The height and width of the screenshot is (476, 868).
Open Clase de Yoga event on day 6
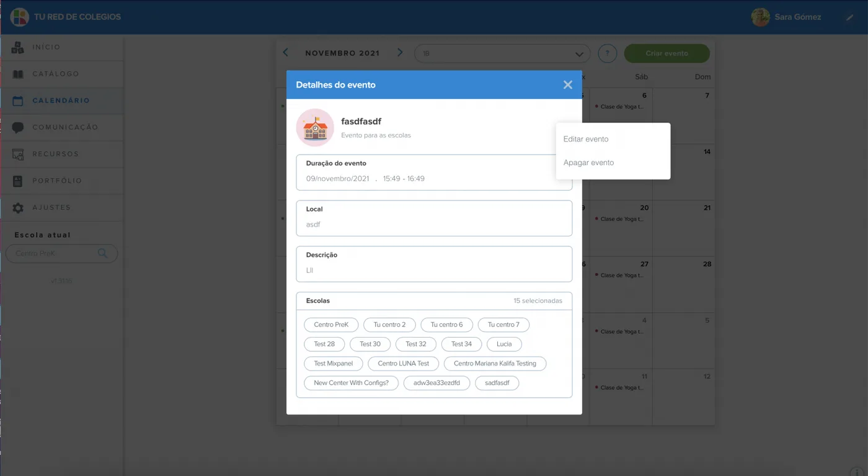620,107
